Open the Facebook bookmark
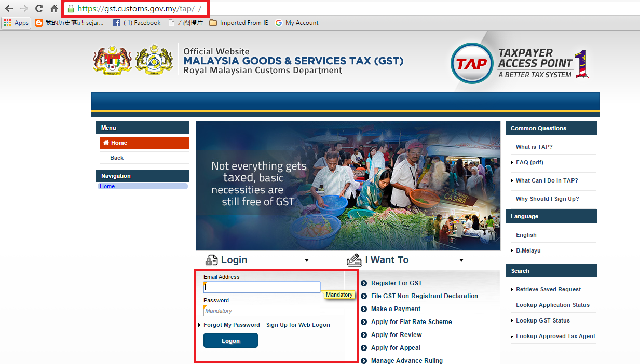The width and height of the screenshot is (640, 364). click(x=137, y=23)
